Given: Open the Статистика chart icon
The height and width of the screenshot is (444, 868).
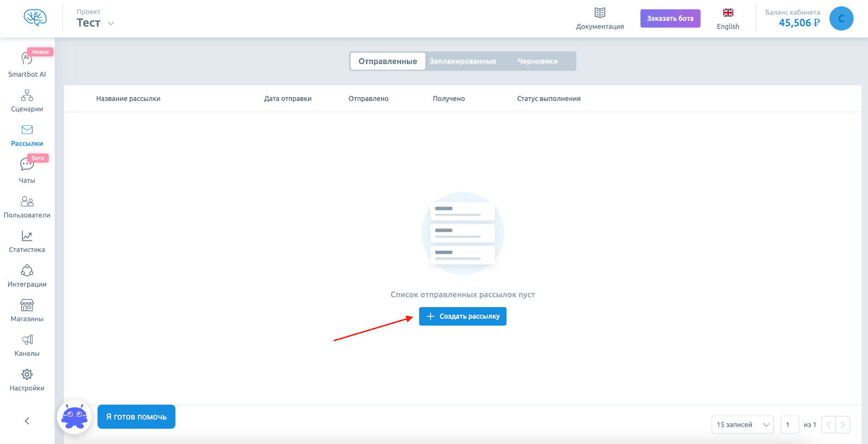Looking at the screenshot, I should pos(27,236).
